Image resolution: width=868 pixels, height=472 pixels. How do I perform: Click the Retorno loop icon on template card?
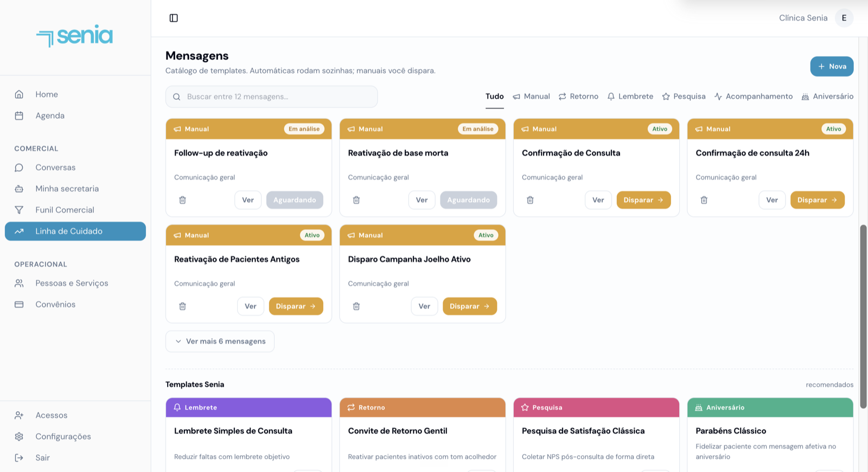click(351, 407)
